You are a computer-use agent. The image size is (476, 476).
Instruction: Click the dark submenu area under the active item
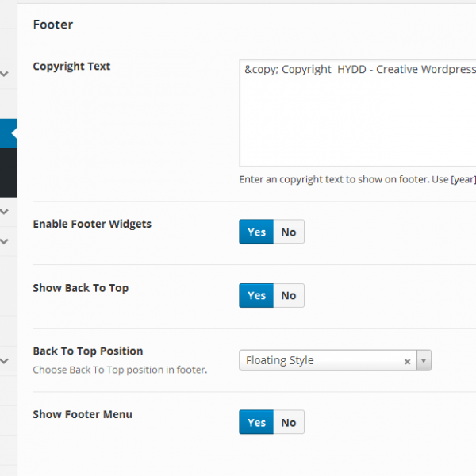7,171
